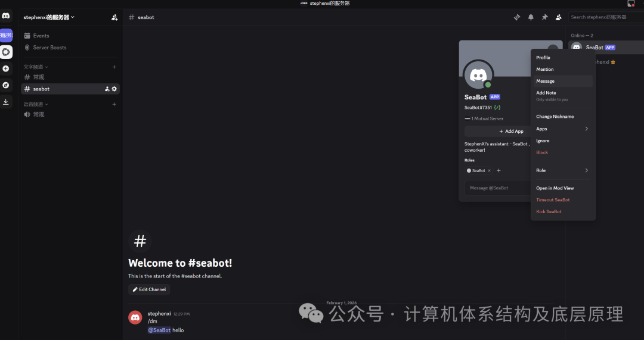Click slash commands badge beside SeaBot#7351
The height and width of the screenshot is (340, 644).
tap(497, 107)
